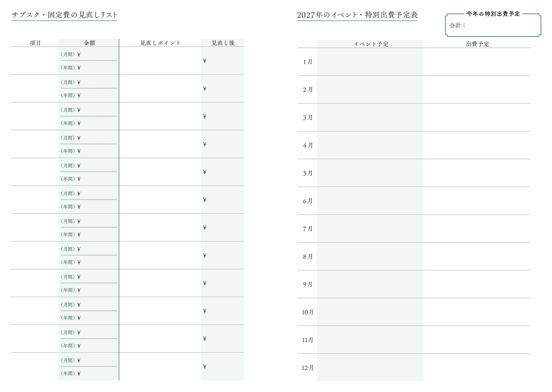Select the 10月 row label
The height and width of the screenshot is (392, 552).
pos(308,312)
